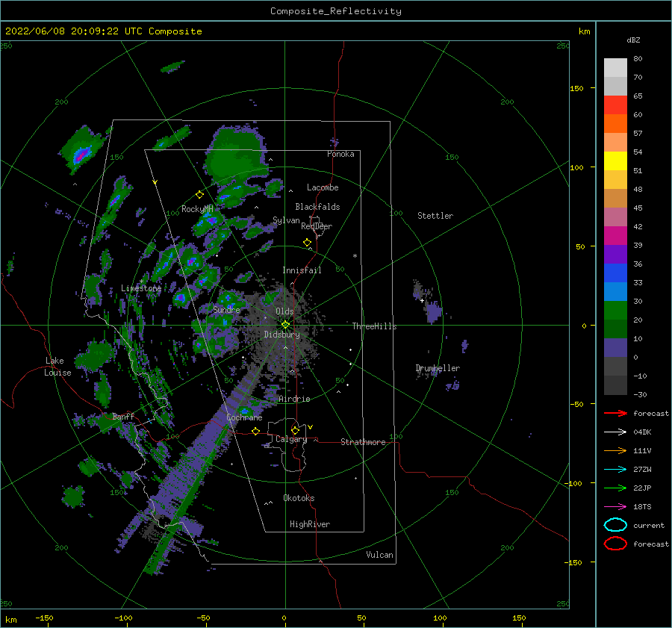
Task: Select the magenta 18TS arrow legend icon
Action: click(615, 507)
